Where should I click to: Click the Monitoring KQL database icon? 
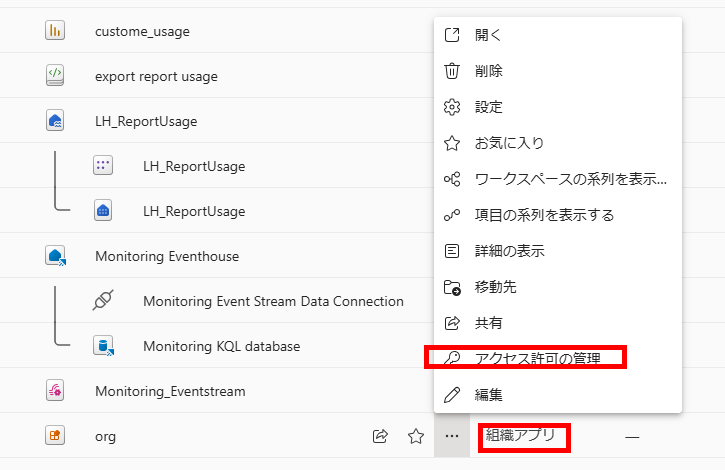[103, 346]
